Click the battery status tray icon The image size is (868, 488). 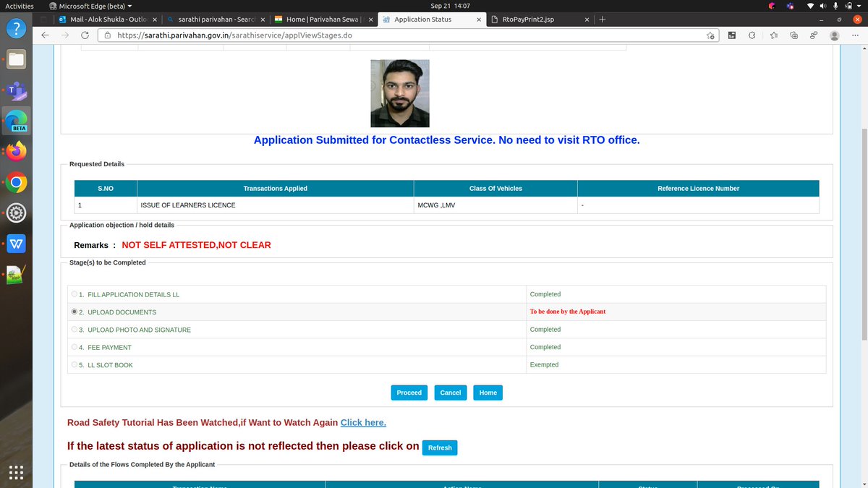(847, 6)
